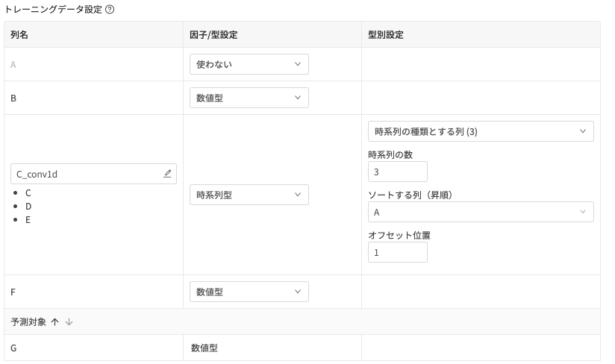
Task: Move 予測対象 down with the down arrow
Action: pyautogui.click(x=69, y=322)
